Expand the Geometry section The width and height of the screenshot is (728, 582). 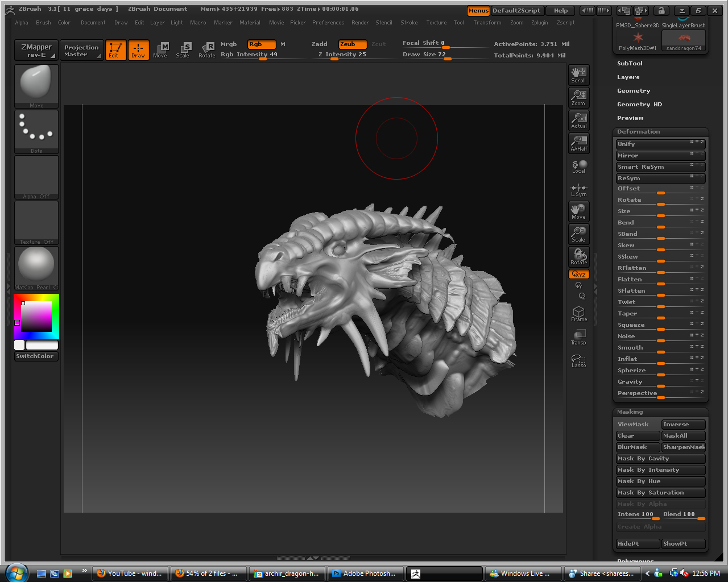(634, 91)
